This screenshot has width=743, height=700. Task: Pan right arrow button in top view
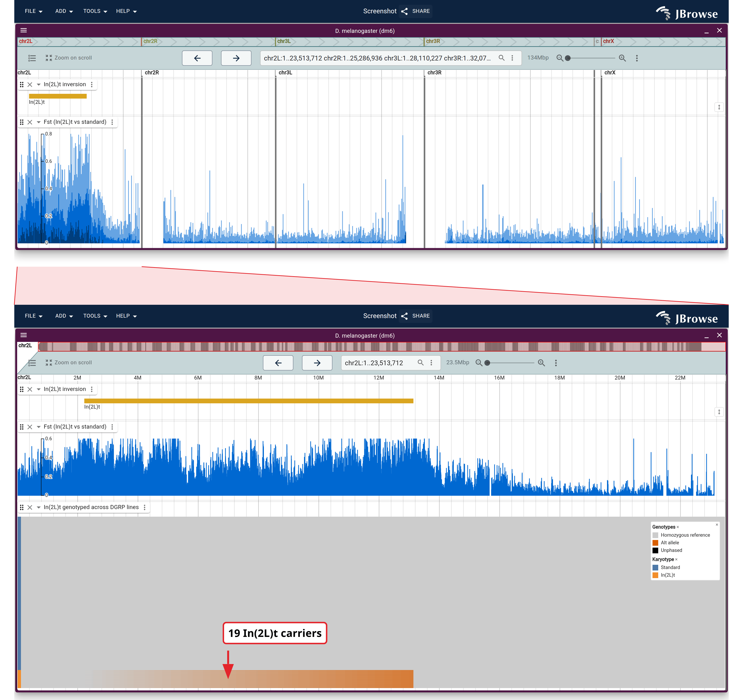pyautogui.click(x=236, y=58)
